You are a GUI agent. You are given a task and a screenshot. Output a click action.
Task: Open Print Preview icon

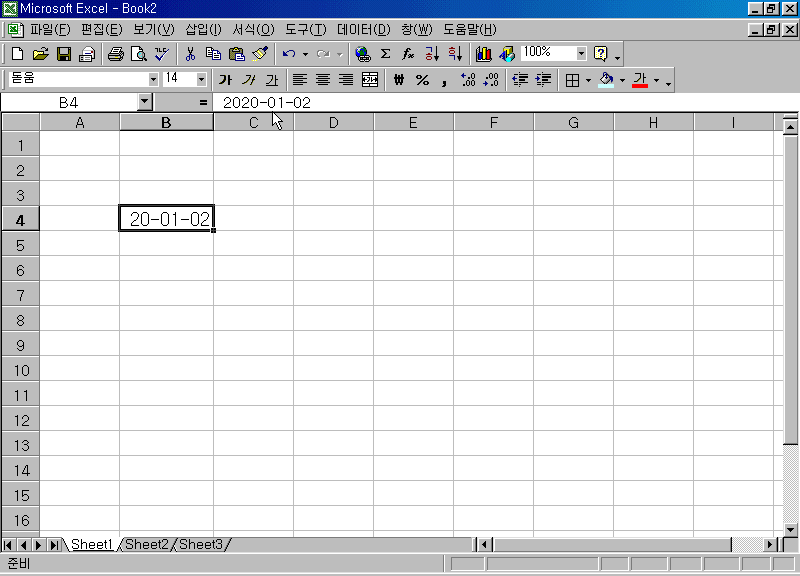(x=139, y=54)
